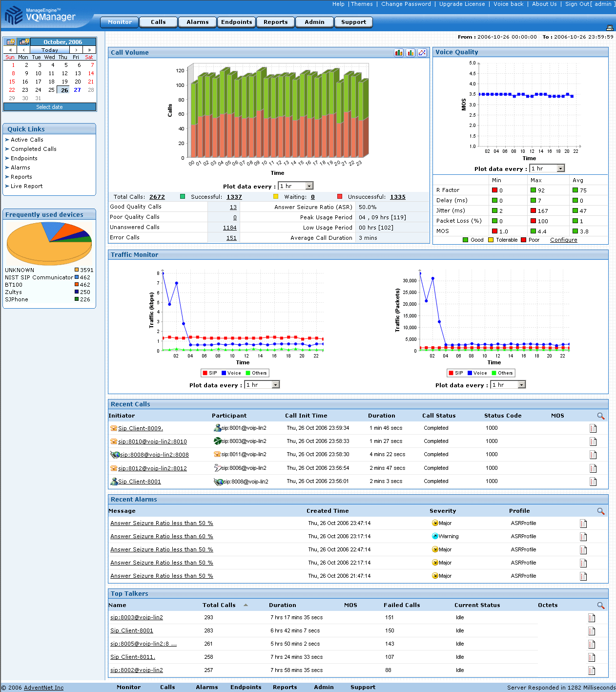
Task: Open the Support tab
Action: pyautogui.click(x=353, y=22)
